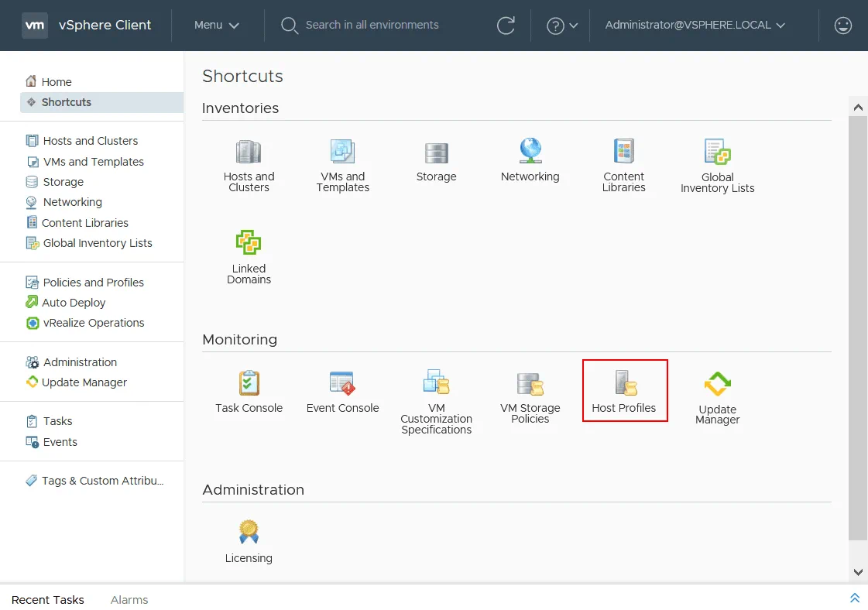Select the Recent Tasks tab

click(x=48, y=600)
